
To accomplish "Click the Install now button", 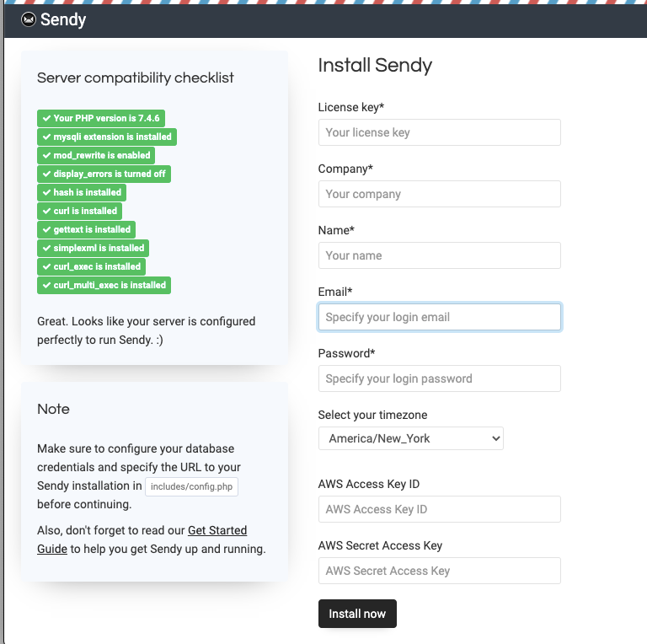I will click(357, 614).
